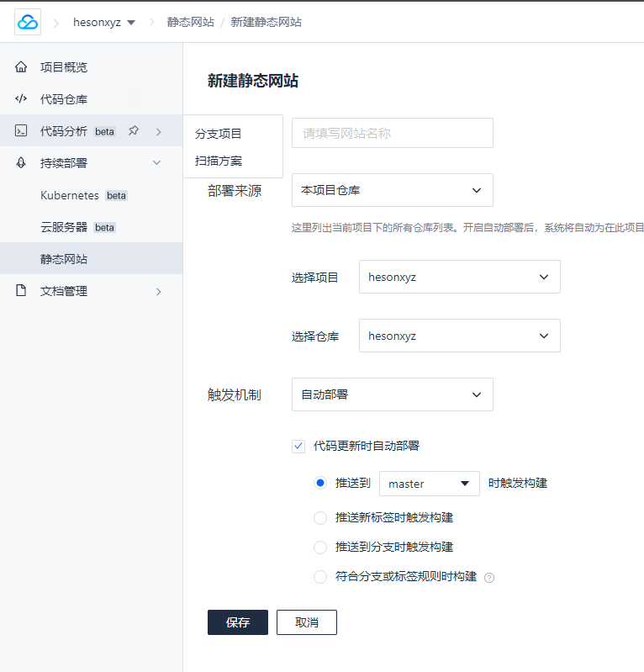The width and height of the screenshot is (644, 672).
Task: Click the 持续部署 label in the sidebar
Action: click(64, 163)
